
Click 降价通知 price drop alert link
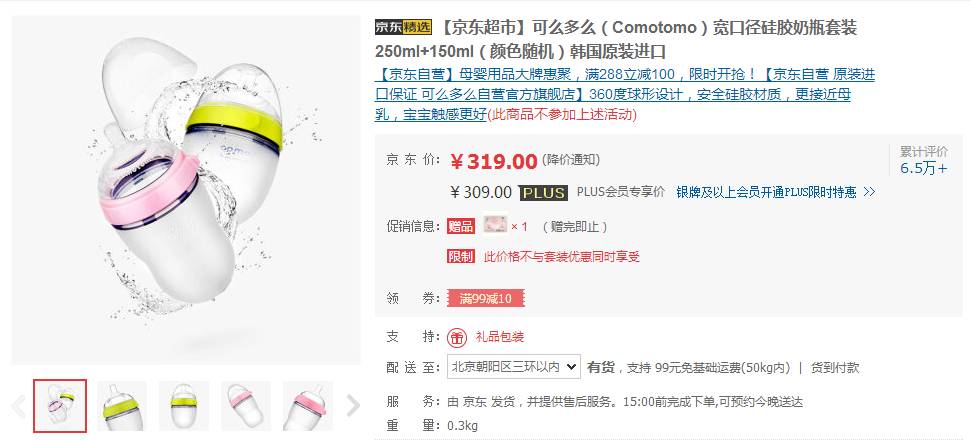tap(571, 160)
